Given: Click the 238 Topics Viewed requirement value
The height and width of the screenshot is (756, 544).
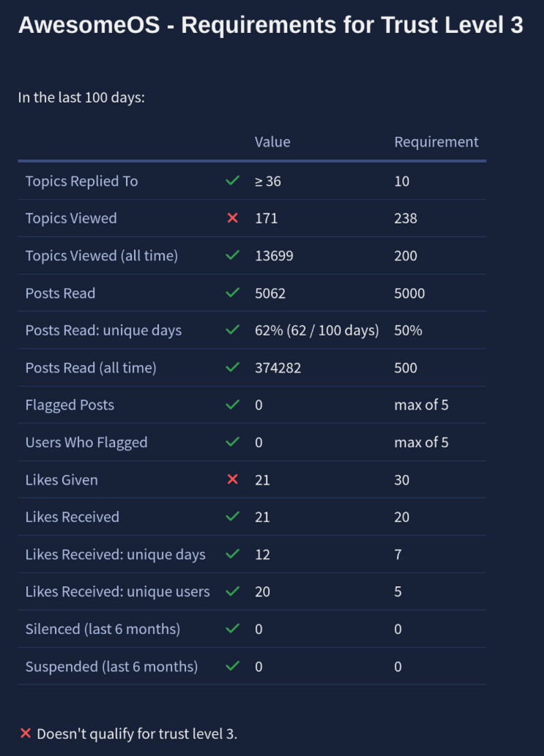Looking at the screenshot, I should pos(406,218).
